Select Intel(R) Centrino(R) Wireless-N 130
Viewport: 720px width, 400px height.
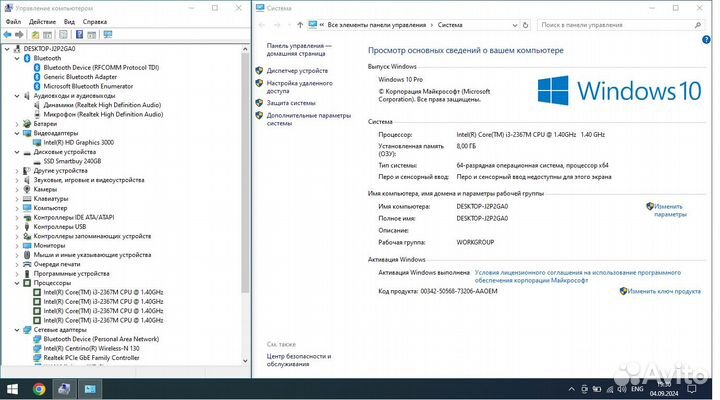tap(91, 349)
